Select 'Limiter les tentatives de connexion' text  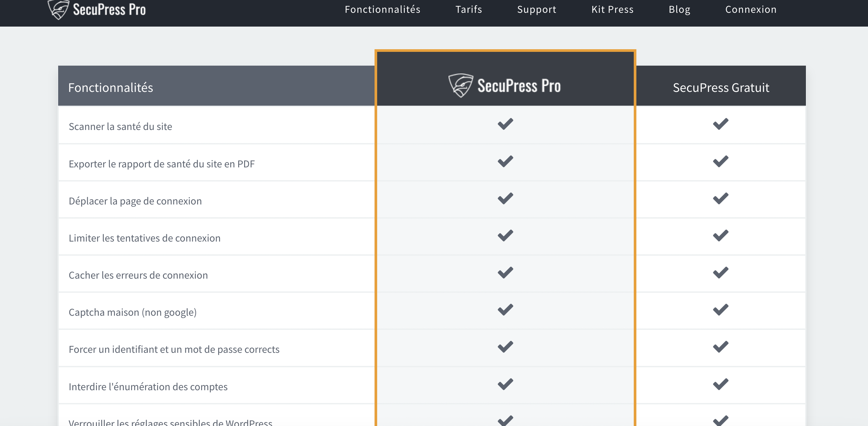(x=145, y=238)
